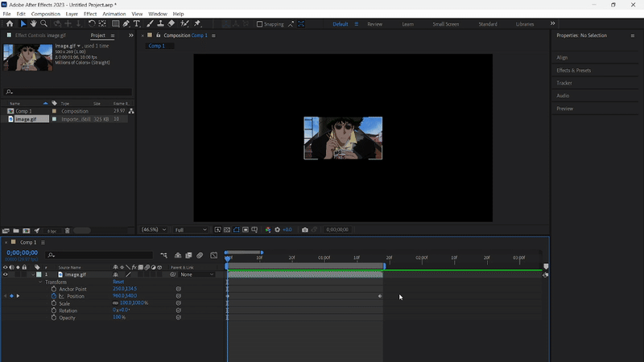Open Project panel hamburger menu

coord(113,35)
